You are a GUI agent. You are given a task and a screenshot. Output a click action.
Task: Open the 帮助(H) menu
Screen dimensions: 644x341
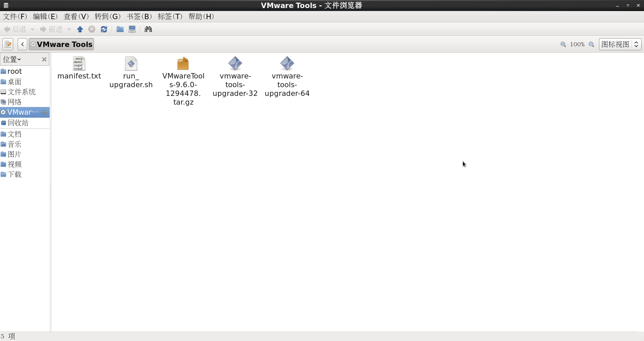201,16
